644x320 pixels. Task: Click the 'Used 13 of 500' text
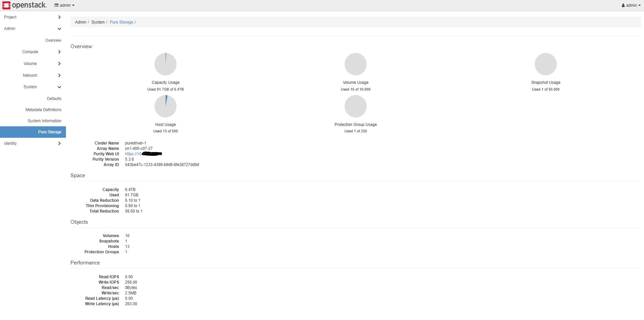coord(166,131)
